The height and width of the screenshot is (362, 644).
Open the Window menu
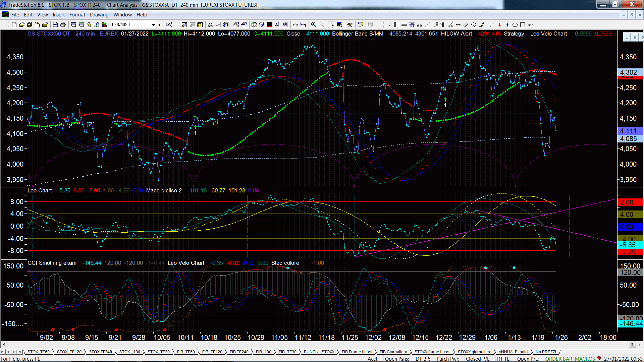click(x=122, y=15)
